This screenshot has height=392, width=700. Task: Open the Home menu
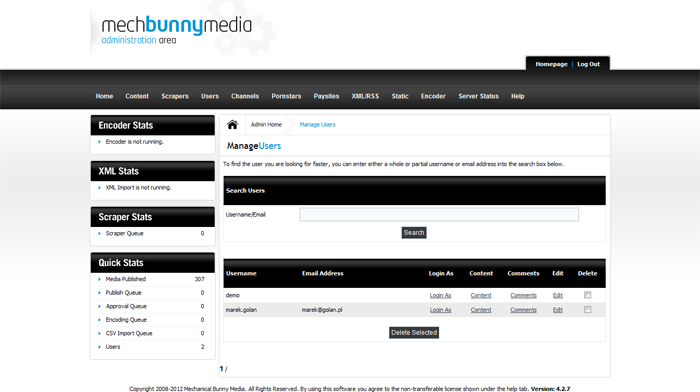(104, 96)
